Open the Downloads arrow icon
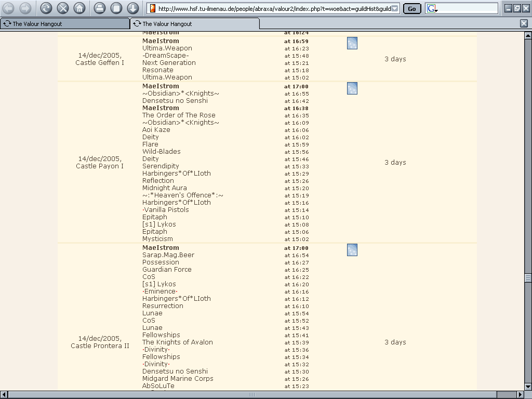Image resolution: width=532 pixels, height=399 pixels. pyautogui.click(x=132, y=8)
